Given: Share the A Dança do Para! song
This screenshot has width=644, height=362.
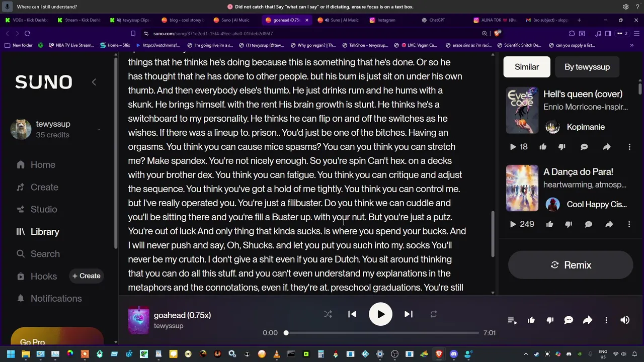Looking at the screenshot, I should tap(609, 224).
